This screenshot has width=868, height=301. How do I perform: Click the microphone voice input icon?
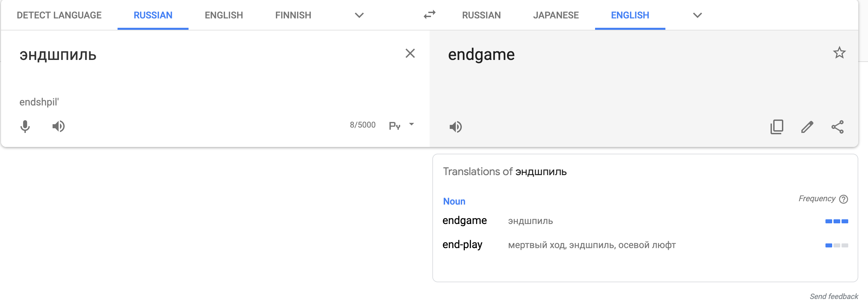pos(25,127)
